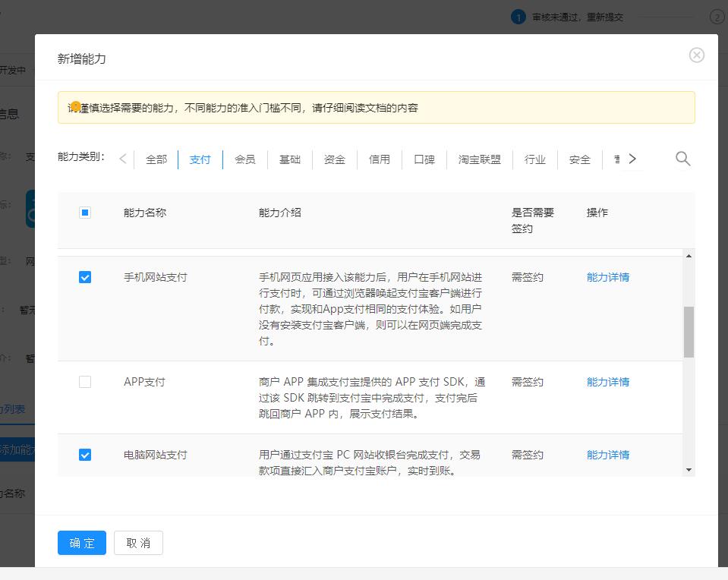Switch to the 行业 category tab
Viewport: 728px width, 580px height.
535,159
